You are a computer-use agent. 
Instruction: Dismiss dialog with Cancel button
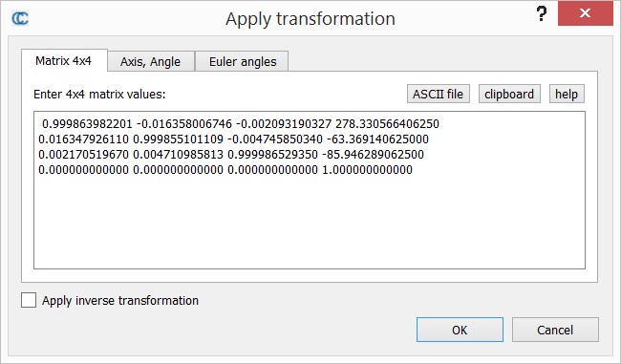(x=555, y=330)
